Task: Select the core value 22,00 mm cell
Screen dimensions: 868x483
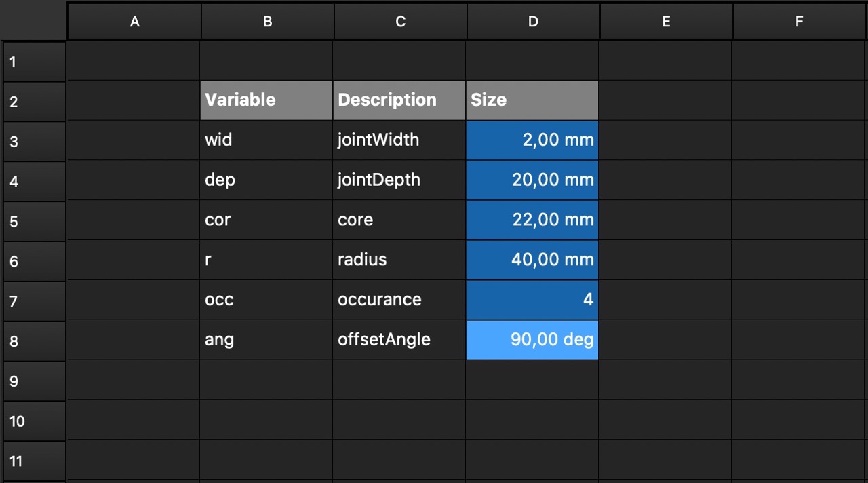Action: coord(532,220)
